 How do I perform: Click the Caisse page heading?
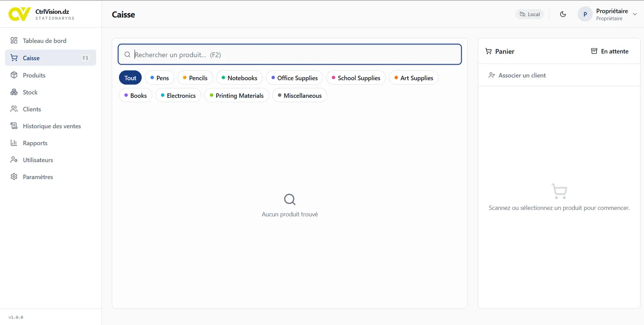(x=124, y=14)
